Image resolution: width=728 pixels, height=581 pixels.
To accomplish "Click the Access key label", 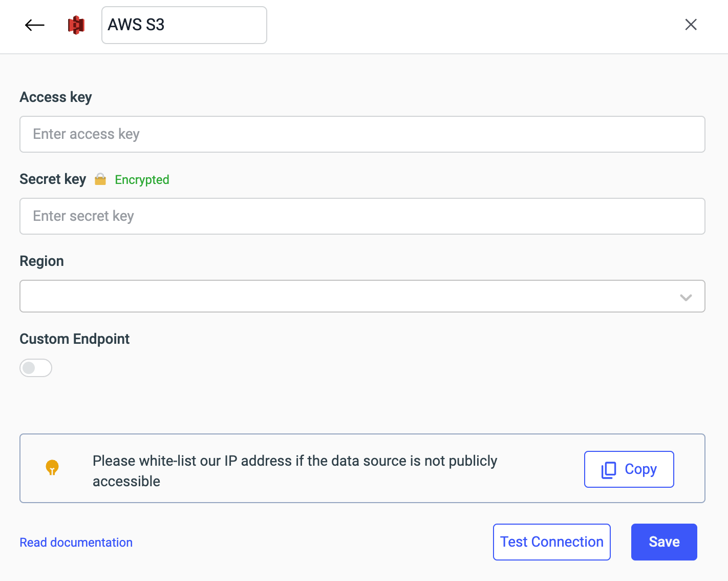I will [56, 97].
